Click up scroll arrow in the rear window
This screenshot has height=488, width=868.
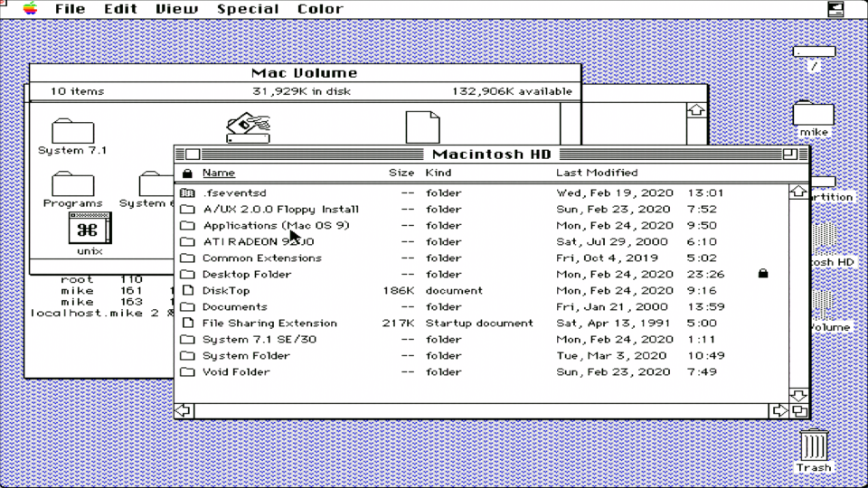point(696,110)
